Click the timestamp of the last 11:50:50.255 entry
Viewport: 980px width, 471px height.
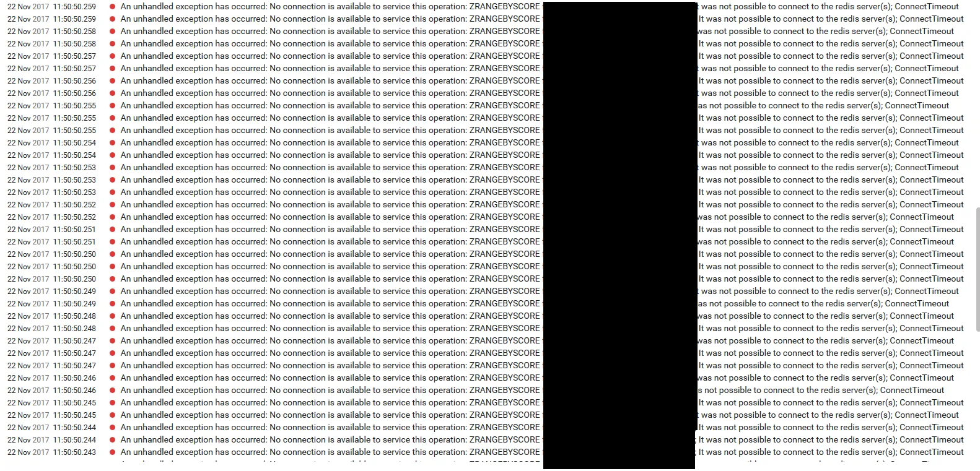click(x=52, y=131)
